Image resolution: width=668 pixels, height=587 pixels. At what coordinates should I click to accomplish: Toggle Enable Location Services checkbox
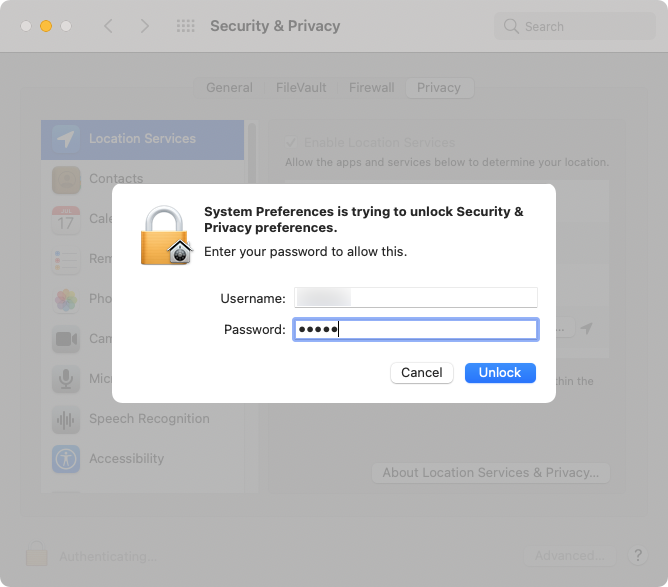tap(291, 142)
